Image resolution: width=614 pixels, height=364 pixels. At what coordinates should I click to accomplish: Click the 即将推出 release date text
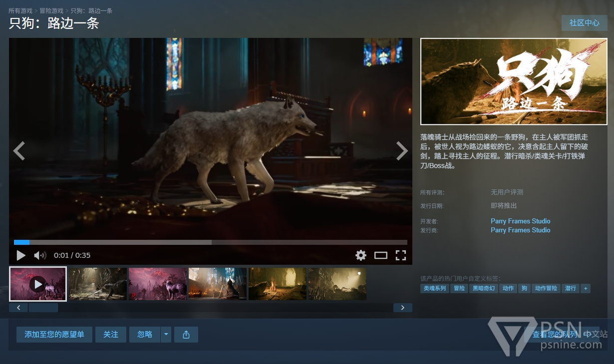[504, 205]
